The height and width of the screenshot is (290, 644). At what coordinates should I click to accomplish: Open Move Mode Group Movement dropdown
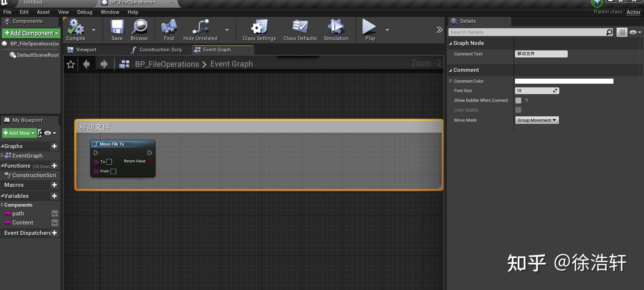click(537, 120)
